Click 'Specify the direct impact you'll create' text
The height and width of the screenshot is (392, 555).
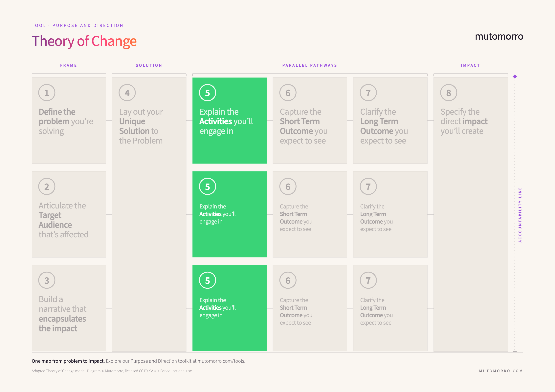pos(464,121)
